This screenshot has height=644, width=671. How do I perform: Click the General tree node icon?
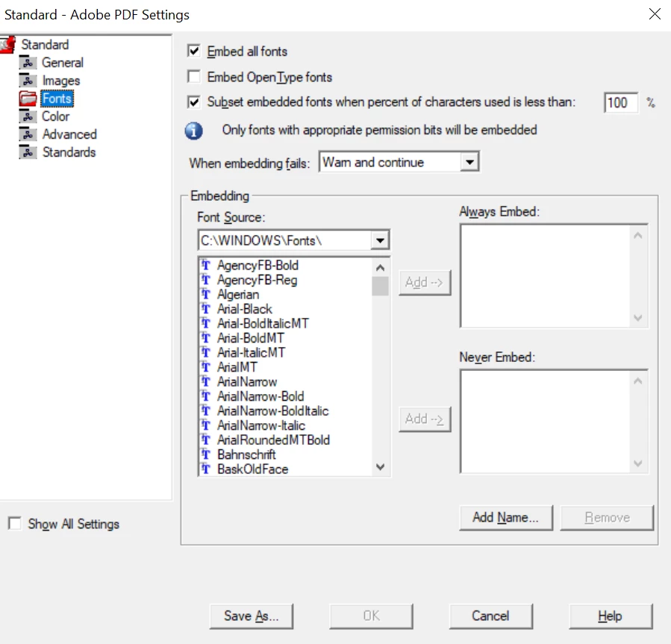[x=28, y=63]
